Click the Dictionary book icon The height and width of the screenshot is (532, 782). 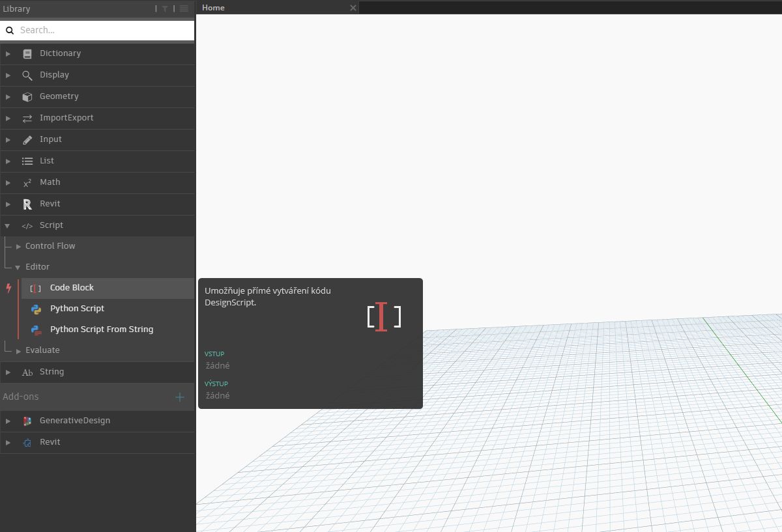click(x=27, y=53)
